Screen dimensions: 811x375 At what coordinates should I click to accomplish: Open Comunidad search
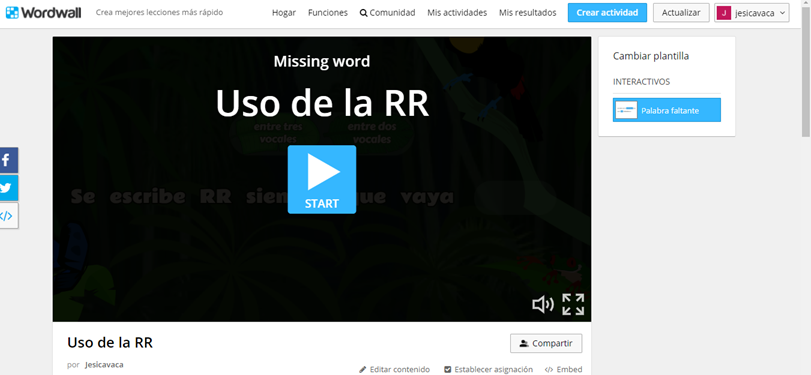tap(387, 13)
